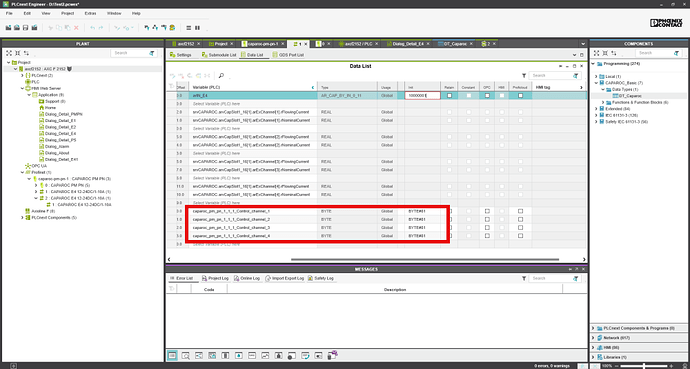Click the Save Project toolbar icon
This screenshot has height=369, width=690.
26,28
